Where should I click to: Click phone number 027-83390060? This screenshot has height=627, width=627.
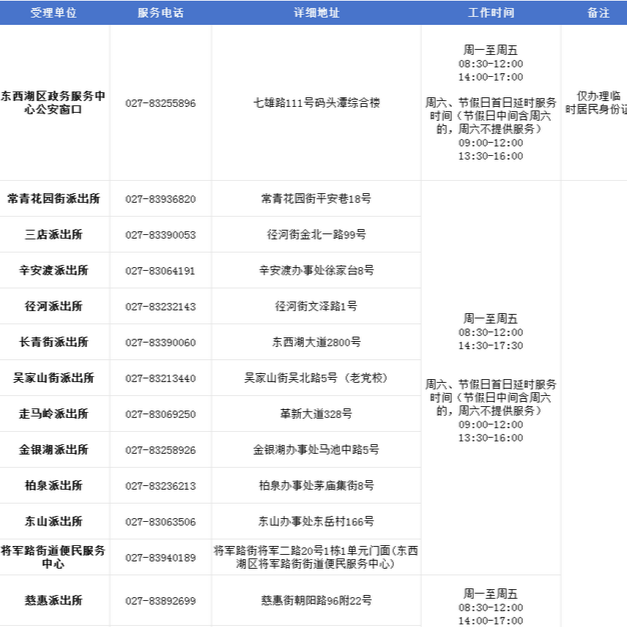tap(160, 343)
